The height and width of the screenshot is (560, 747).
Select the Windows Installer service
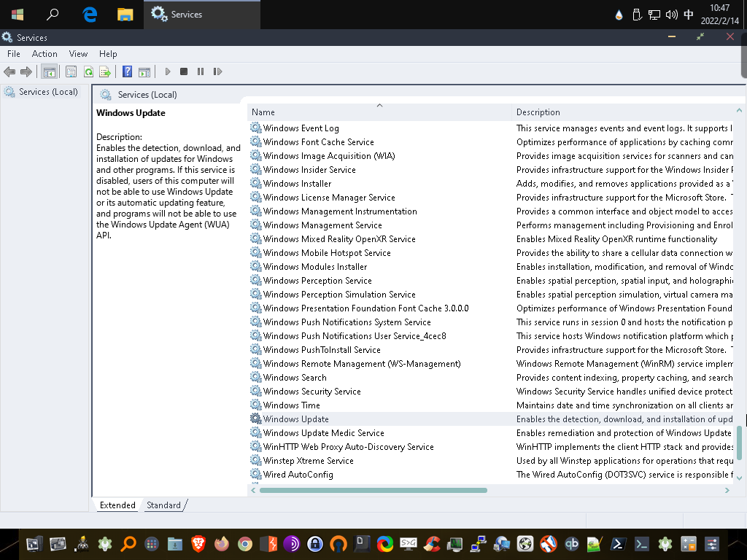(x=491, y=183)
